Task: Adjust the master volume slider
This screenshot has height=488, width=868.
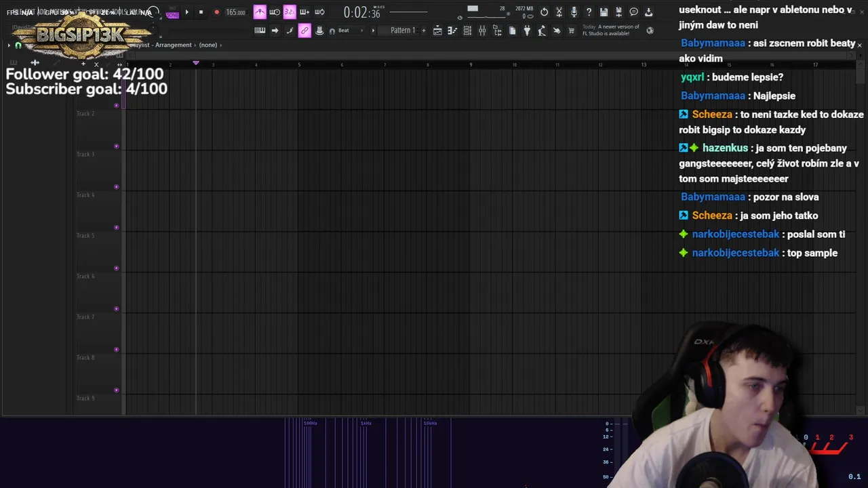Action: point(153,12)
